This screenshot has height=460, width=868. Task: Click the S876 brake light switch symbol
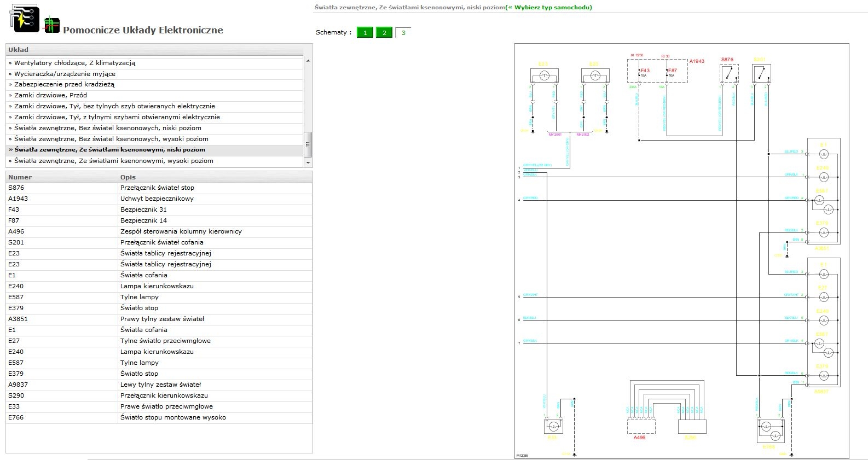tap(728, 73)
